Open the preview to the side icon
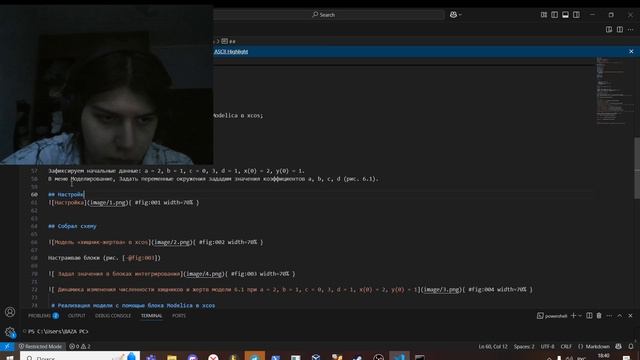Screen dimensions: 640x360 [609, 29]
